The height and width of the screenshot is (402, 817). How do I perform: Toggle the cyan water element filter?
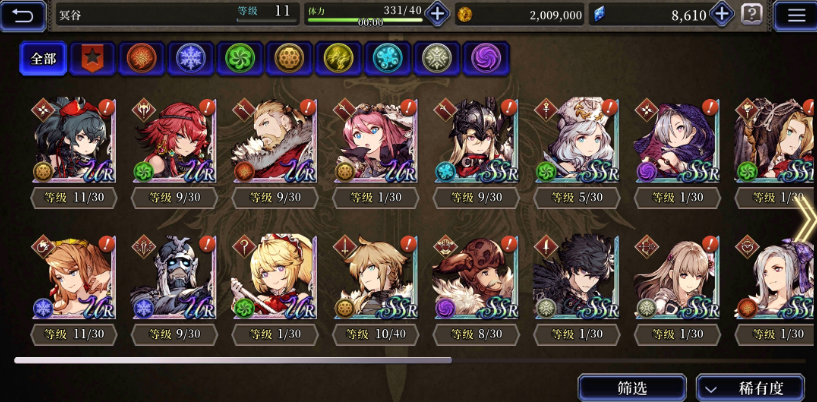pyautogui.click(x=388, y=58)
